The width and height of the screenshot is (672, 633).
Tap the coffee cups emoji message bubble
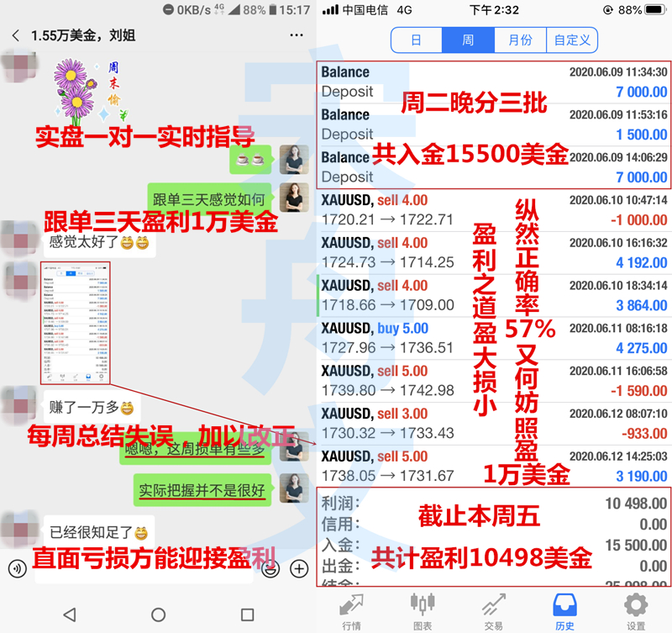click(x=250, y=160)
